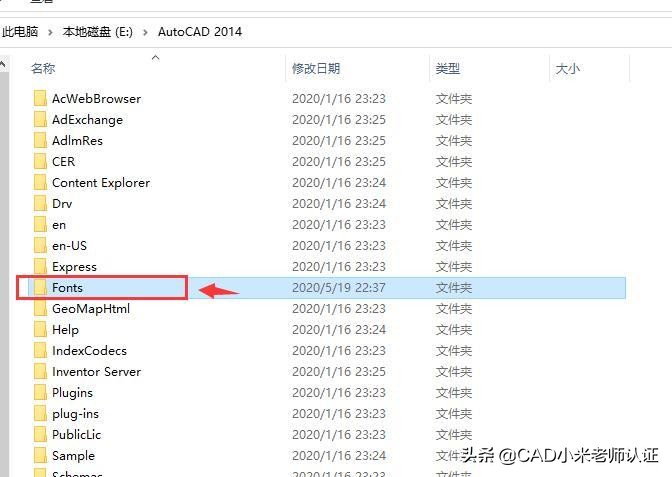Click AutoCAD 2014 in the address bar
The height and width of the screenshot is (477, 672).
(x=200, y=32)
